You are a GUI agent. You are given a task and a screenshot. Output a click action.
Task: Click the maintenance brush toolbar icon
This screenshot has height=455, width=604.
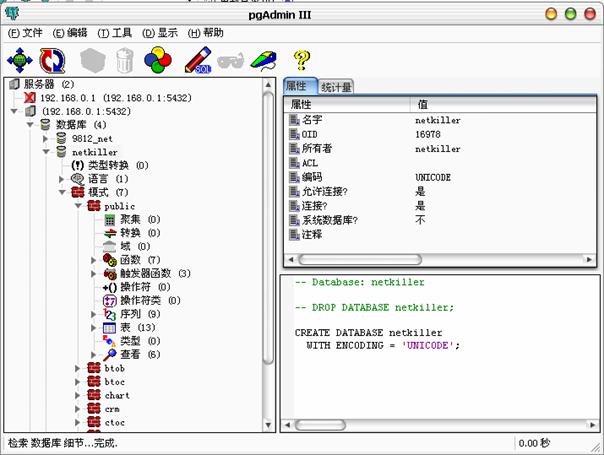[263, 61]
